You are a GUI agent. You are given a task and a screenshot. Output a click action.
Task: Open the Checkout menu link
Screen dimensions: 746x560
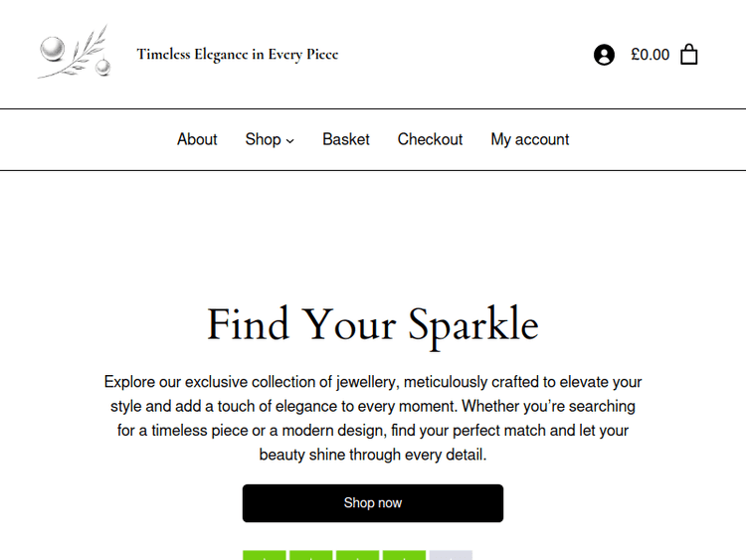coord(430,139)
